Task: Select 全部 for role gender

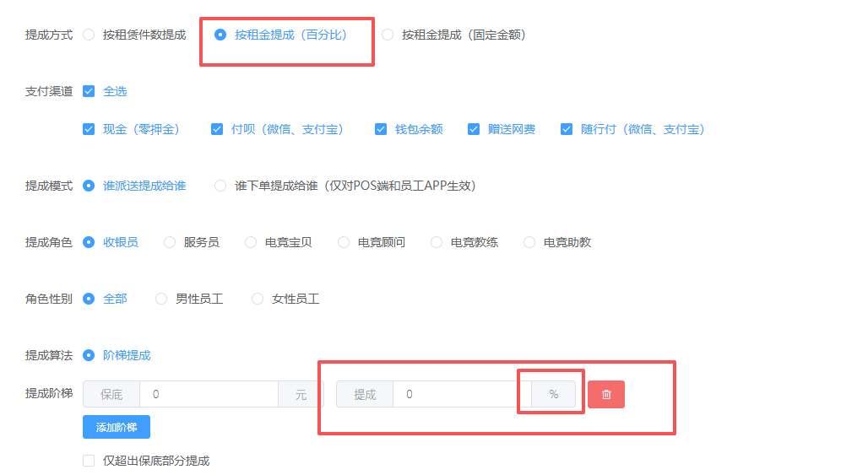Action: [x=89, y=300]
